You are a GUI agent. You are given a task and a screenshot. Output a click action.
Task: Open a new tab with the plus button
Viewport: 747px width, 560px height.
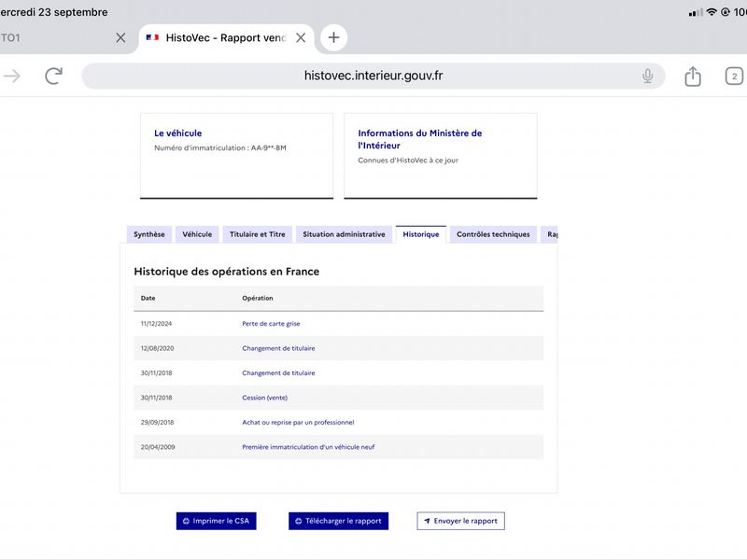pos(333,37)
